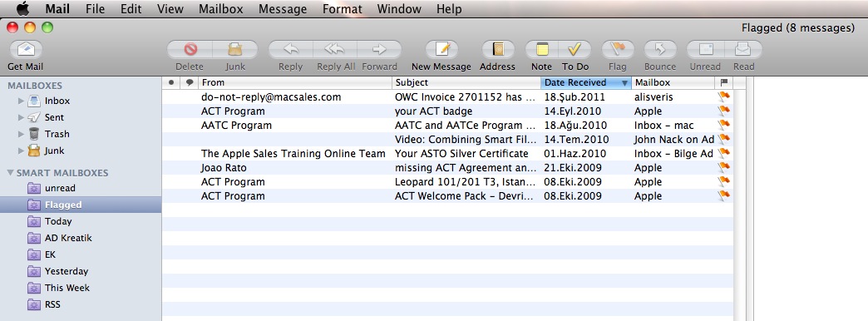Open the Flagged smart mailbox
The height and width of the screenshot is (321, 868).
point(63,205)
